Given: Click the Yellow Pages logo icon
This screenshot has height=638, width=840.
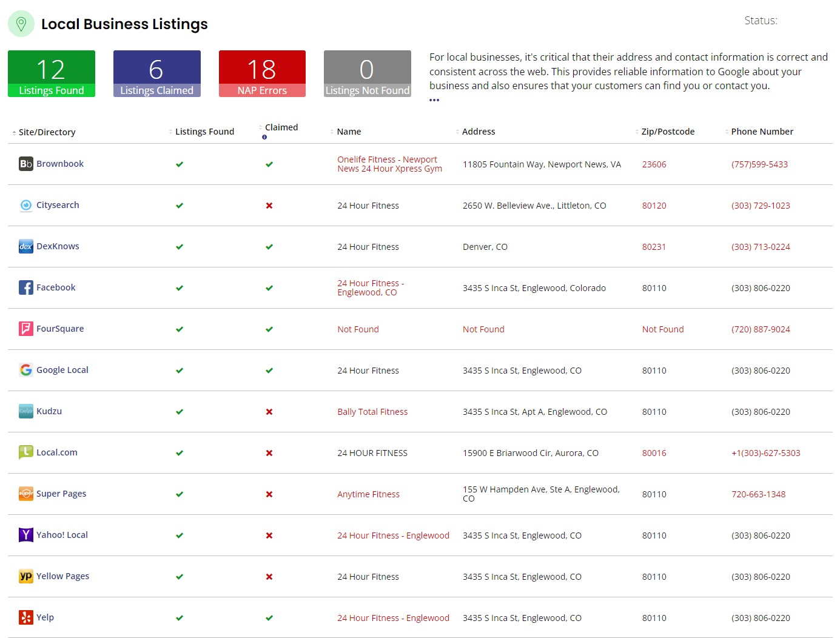Looking at the screenshot, I should 25,576.
